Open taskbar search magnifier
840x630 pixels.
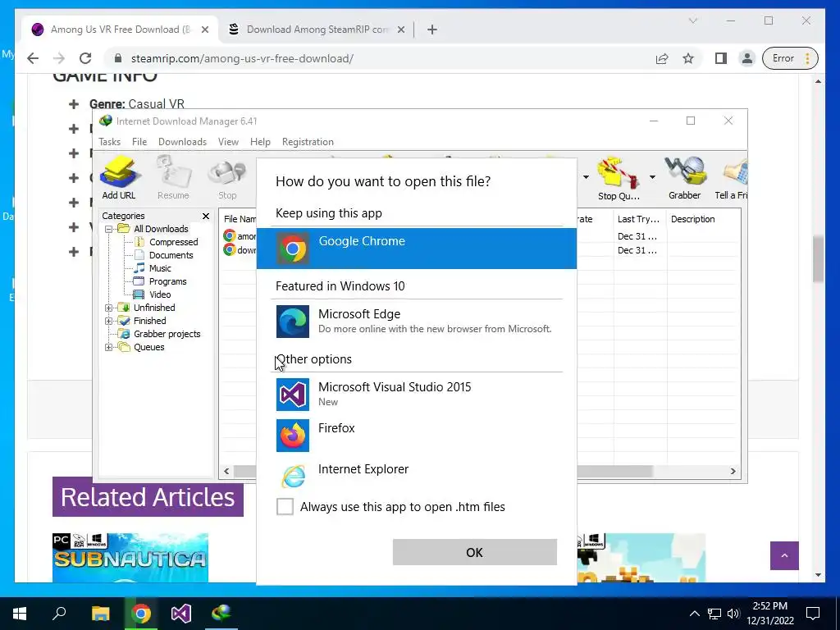tap(59, 614)
